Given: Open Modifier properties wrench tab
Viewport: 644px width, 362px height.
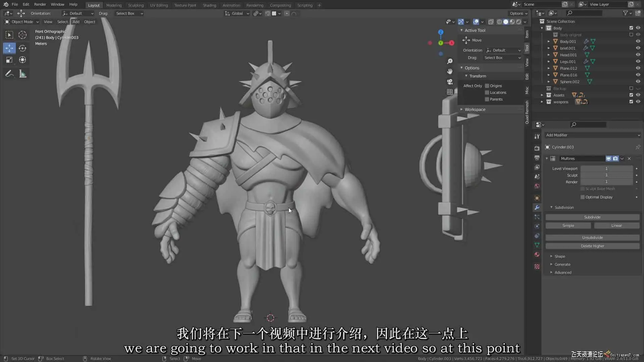Looking at the screenshot, I should click(x=537, y=207).
